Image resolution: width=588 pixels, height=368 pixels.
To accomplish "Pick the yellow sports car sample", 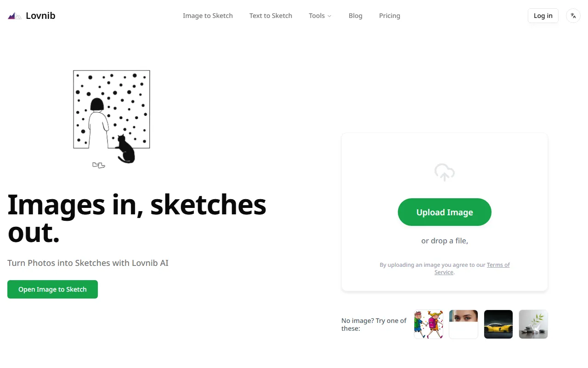I will click(x=498, y=324).
